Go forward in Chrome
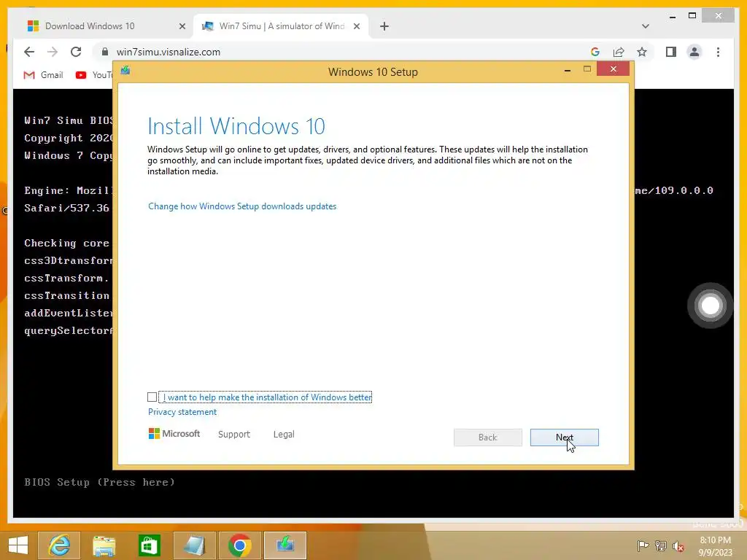747x560 pixels. 53,52
